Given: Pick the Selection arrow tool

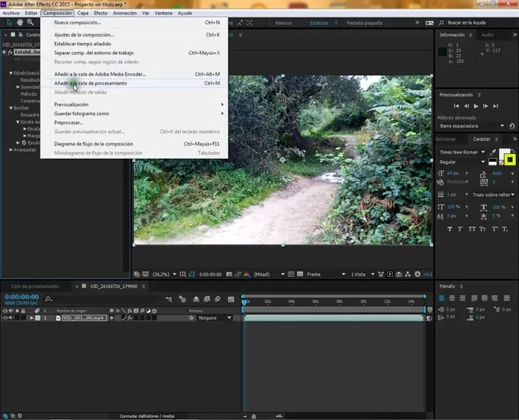Looking at the screenshot, I should (x=9, y=22).
